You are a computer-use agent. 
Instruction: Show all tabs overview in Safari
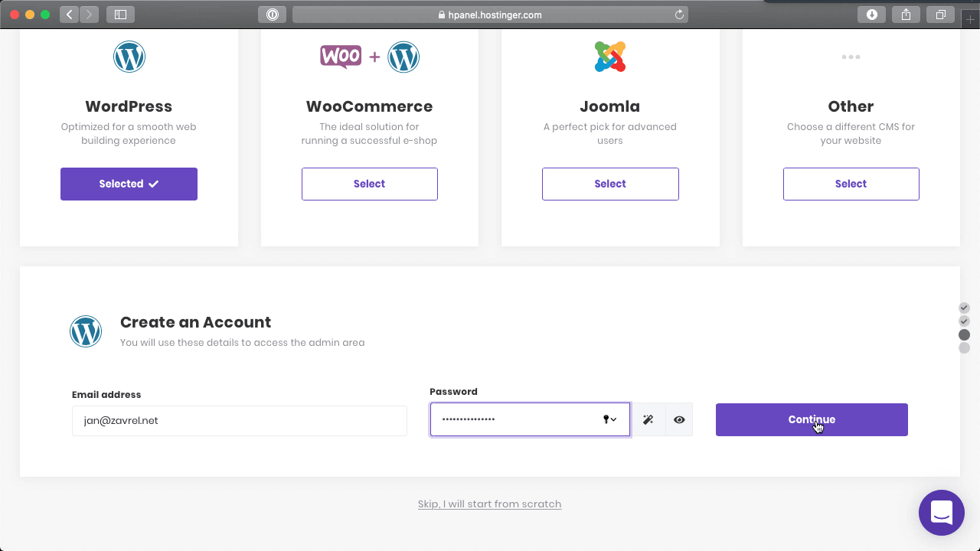[x=941, y=14]
